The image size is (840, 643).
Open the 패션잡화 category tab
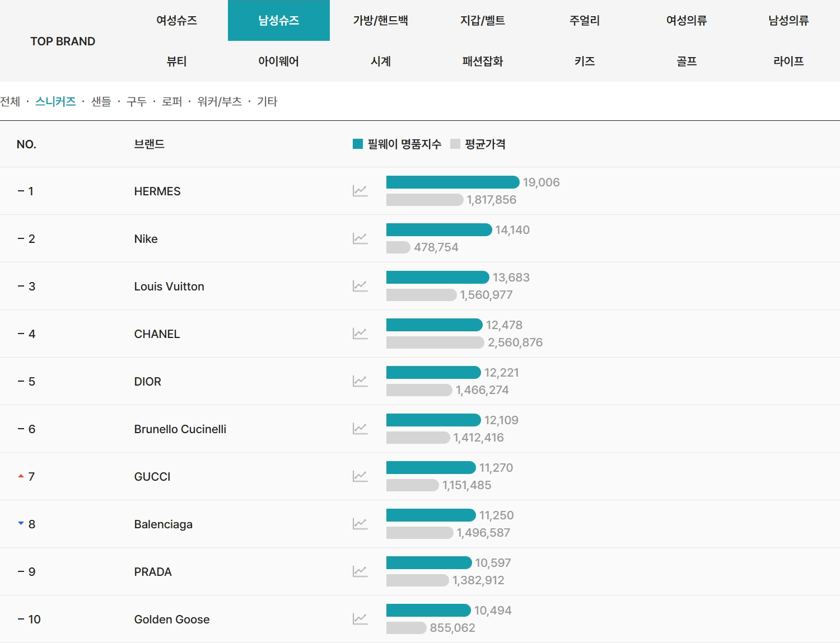click(483, 62)
